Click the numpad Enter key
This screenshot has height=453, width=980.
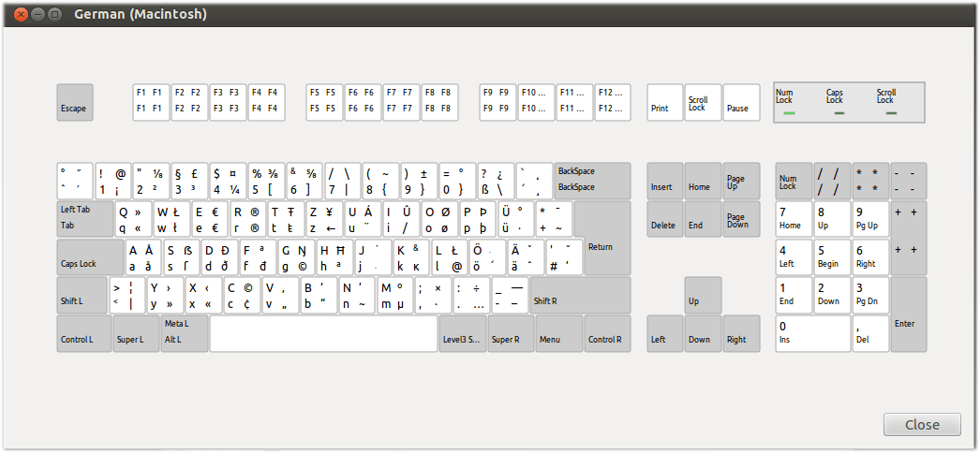(909, 314)
